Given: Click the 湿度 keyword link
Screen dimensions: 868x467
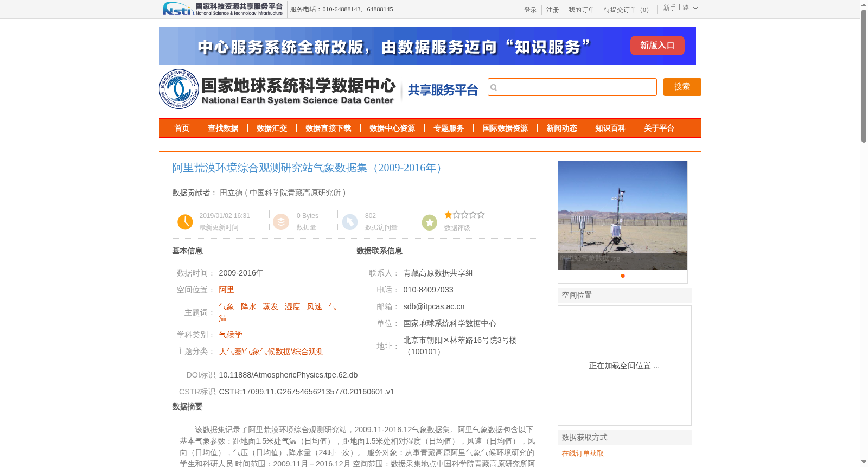Looking at the screenshot, I should [292, 306].
